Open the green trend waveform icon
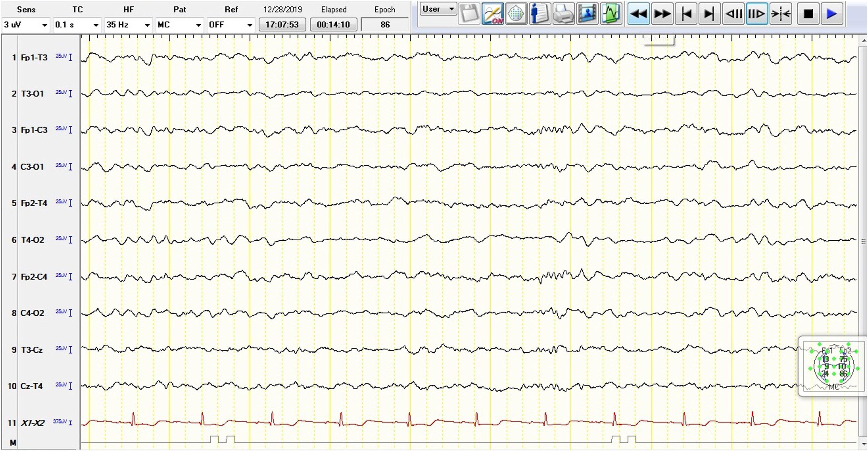This screenshot has height=452, width=868. click(x=611, y=14)
